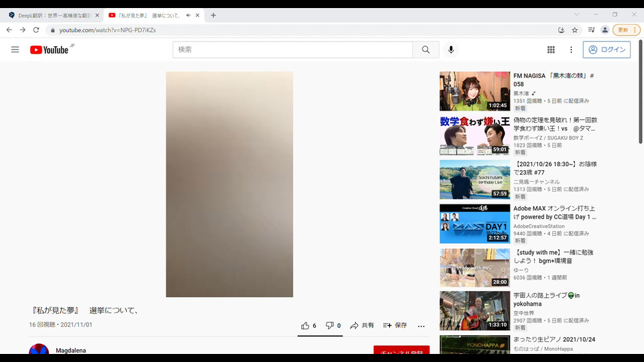Open the YouTube apps grid icon
This screenshot has height=362, width=644.
551,50
